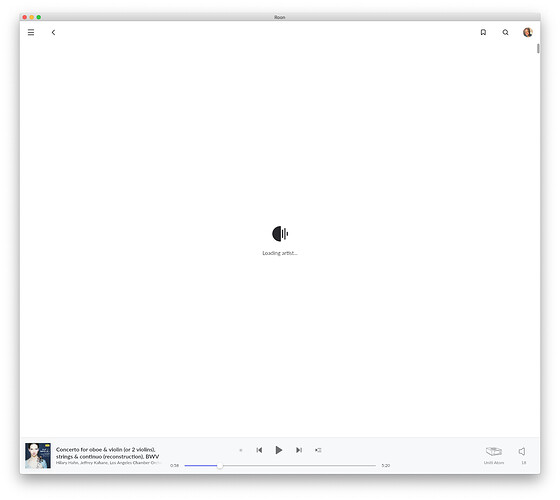560x500 pixels.
Task: Open the hamburger navigation menu
Action: 31,32
